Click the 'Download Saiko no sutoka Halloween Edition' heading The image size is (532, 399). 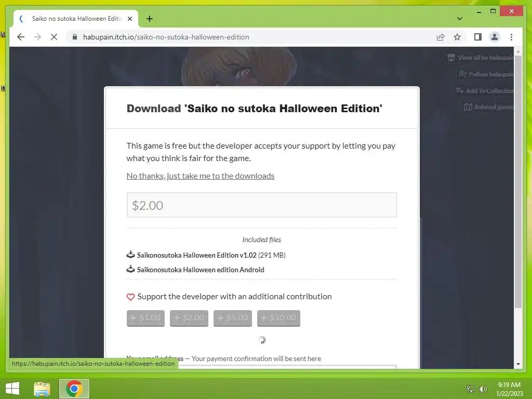click(x=255, y=108)
